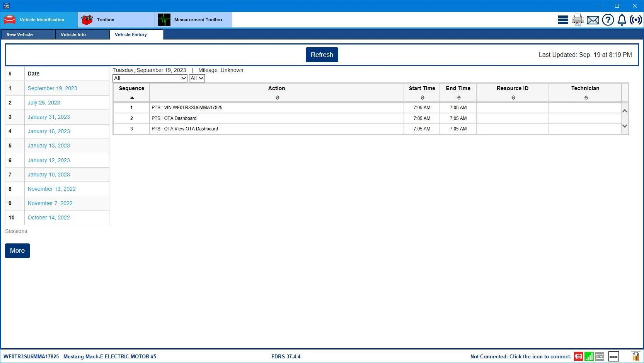Click the notifications bell icon
Image resolution: width=644 pixels, height=363 pixels.
[x=622, y=20]
